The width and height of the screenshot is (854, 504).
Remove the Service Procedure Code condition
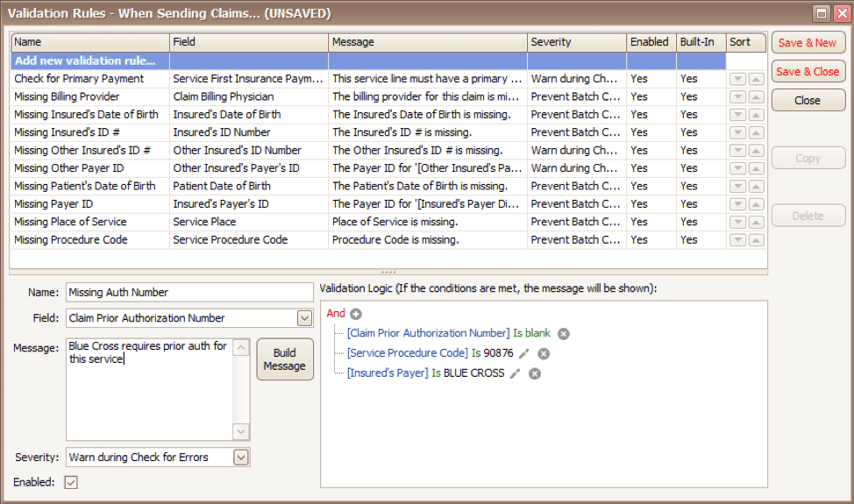pyautogui.click(x=544, y=354)
